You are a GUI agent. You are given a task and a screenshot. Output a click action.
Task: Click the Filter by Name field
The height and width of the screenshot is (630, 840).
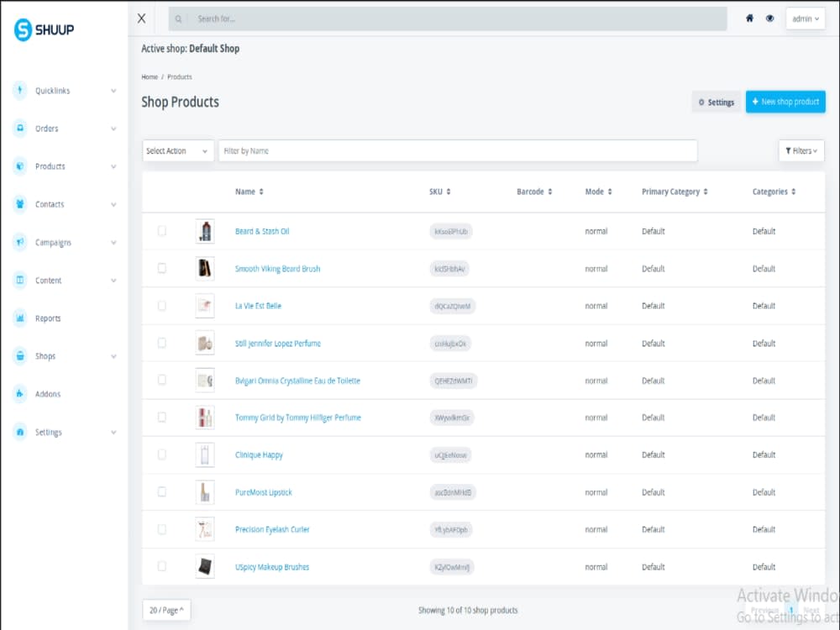[x=458, y=151]
